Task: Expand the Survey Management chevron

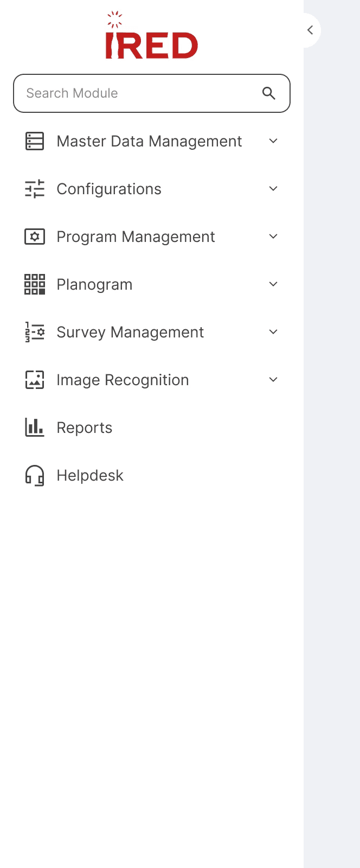Action: (273, 332)
